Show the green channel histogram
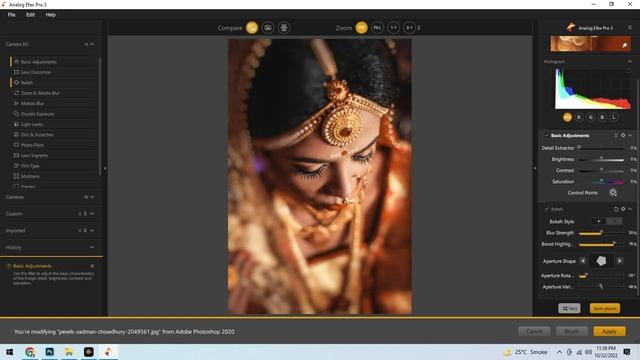Viewport: 640px width, 360px height. [x=590, y=117]
